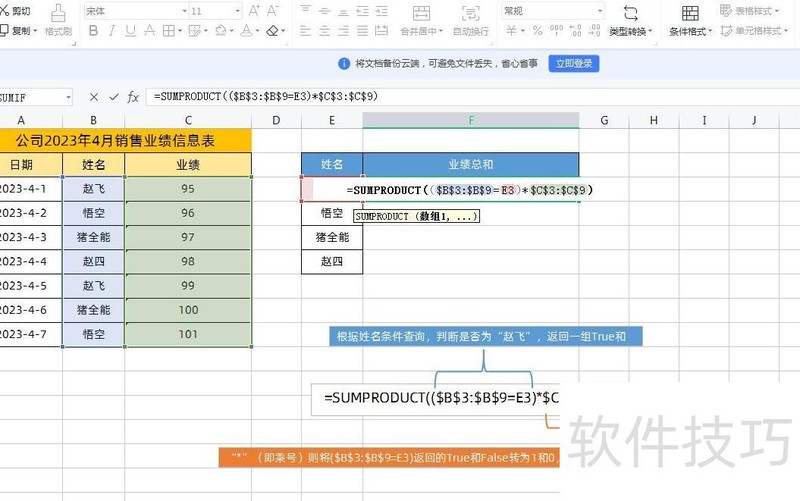
Task: Click into the formula bar text
Action: pyautogui.click(x=266, y=96)
